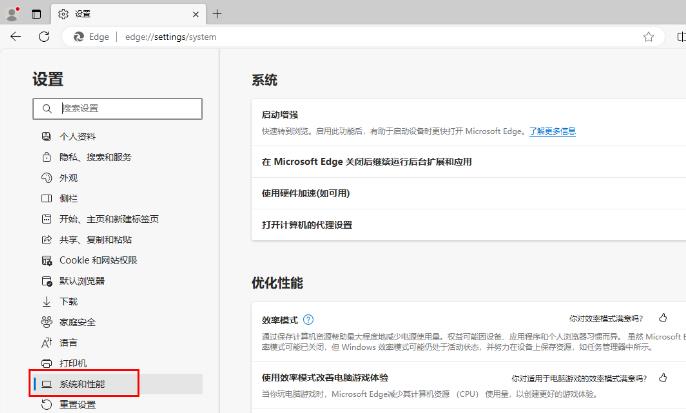
Task: Click the 启动增强 setting row
Action: pyautogui.click(x=469, y=122)
